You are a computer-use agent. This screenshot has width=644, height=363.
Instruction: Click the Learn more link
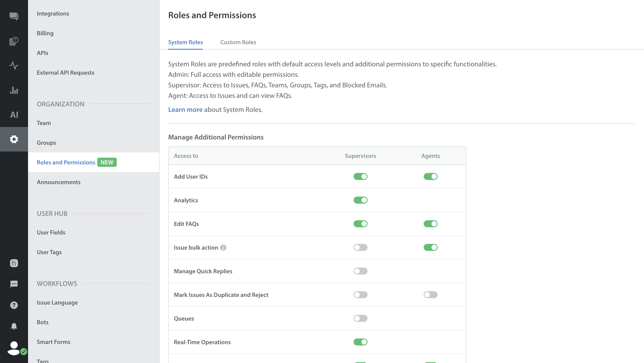[185, 110]
